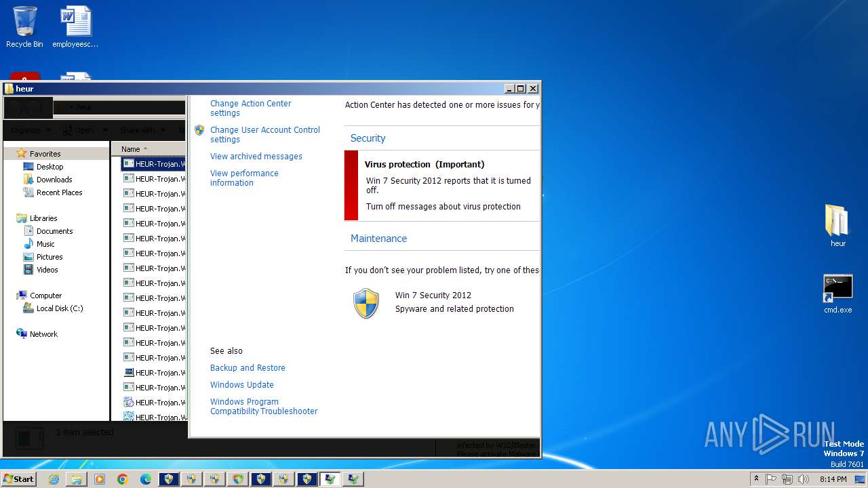The height and width of the screenshot is (488, 868).
Task: Click the Maintenance section heading
Action: 378,239
